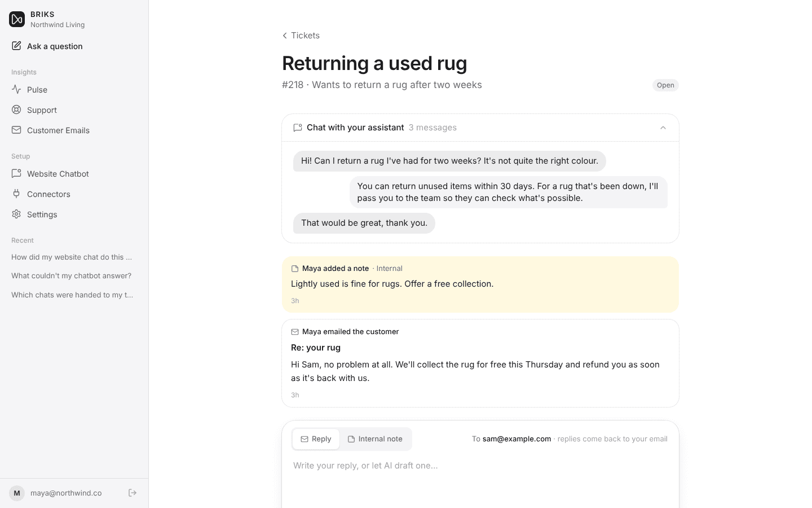Click the note icon next to Maya added a note
Image resolution: width=812 pixels, height=508 pixels.
[295, 269]
